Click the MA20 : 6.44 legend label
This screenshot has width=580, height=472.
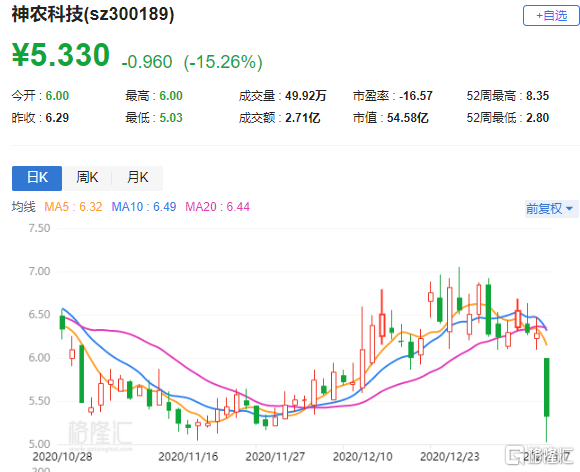tap(218, 207)
